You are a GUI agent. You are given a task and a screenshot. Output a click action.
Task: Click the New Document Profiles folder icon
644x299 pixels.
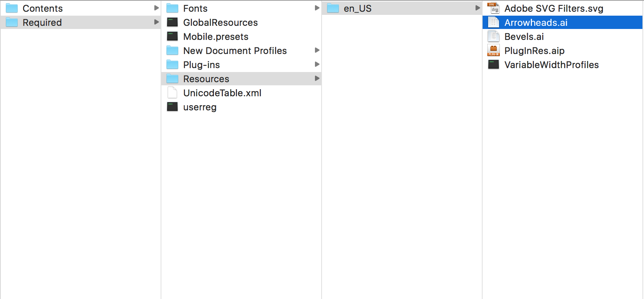(x=172, y=50)
